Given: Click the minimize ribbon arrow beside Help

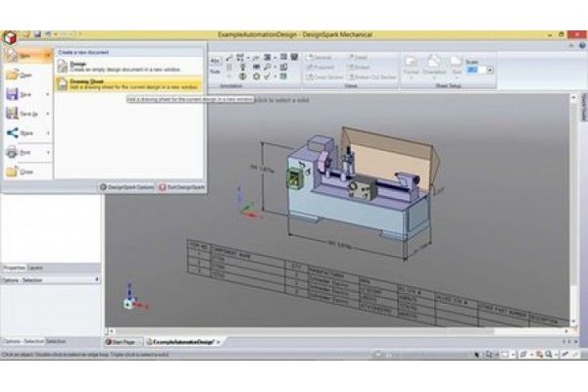Looking at the screenshot, I should pyautogui.click(x=571, y=45).
